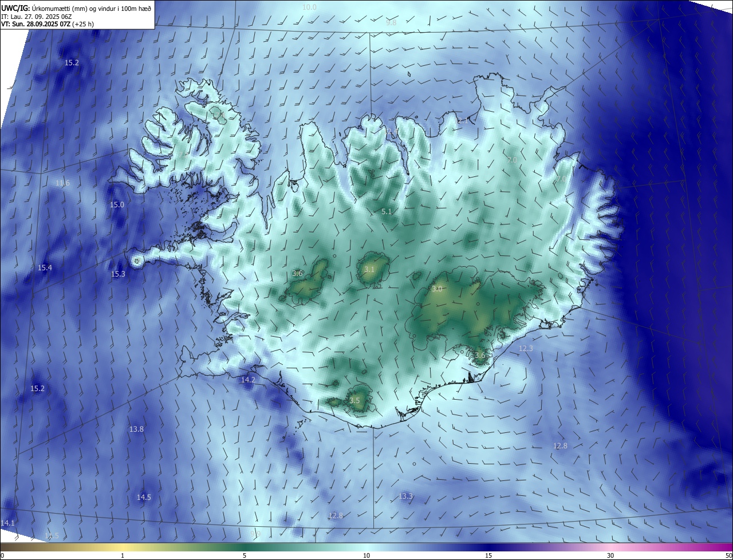Click the color bar tick labeled '30'
Screen dimensions: 733x560
coord(610,555)
